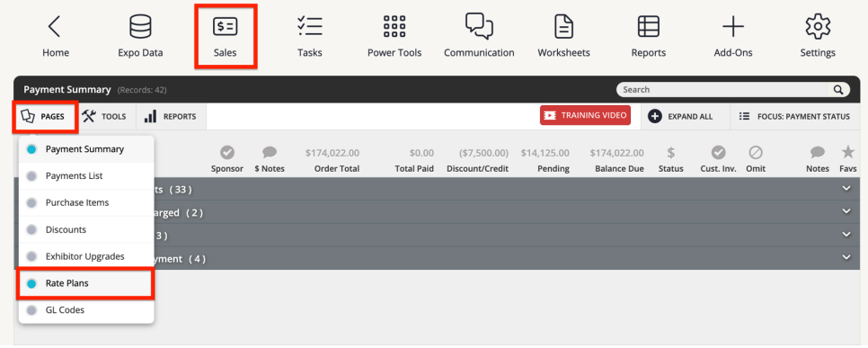Select Payment Summary page option
The height and width of the screenshot is (348, 868).
click(86, 149)
